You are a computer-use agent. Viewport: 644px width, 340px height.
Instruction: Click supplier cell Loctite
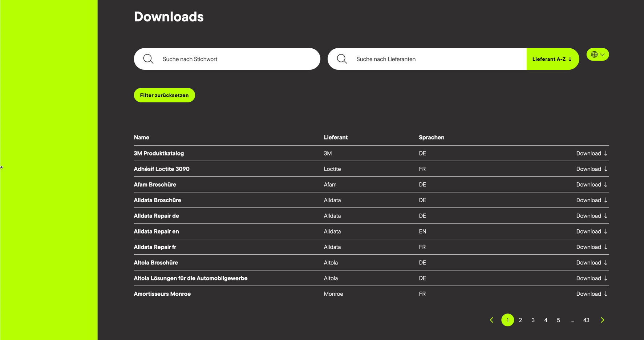332,169
